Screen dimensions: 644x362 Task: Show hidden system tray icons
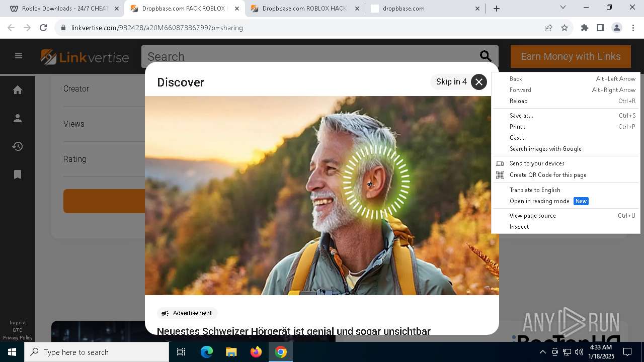pos(543,352)
